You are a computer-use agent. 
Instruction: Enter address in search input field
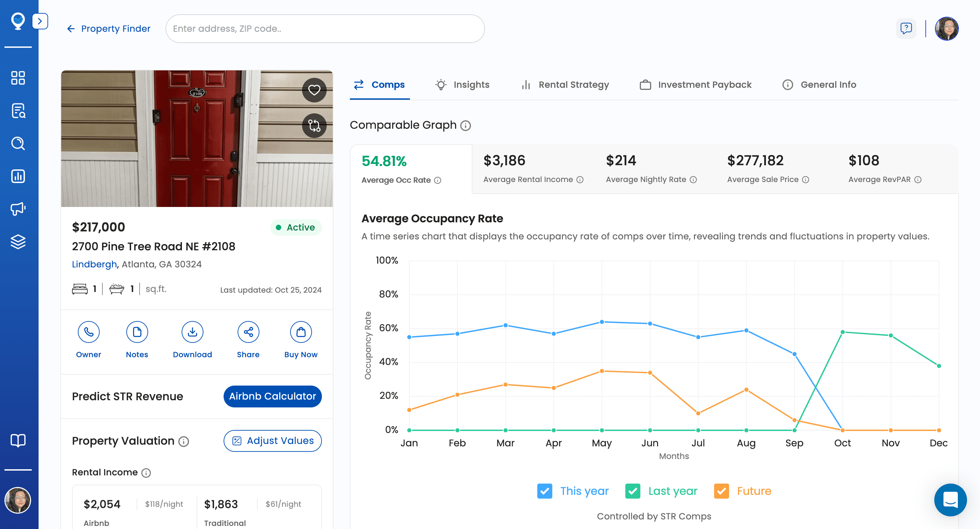[x=325, y=29]
